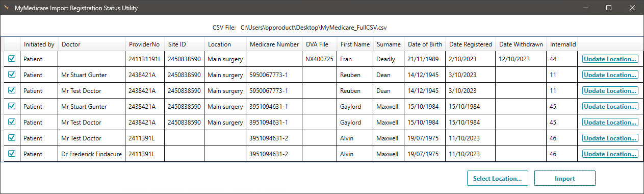Toggle checkbox on Mr Stuart Gunter Reuben row
The height and width of the screenshot is (194, 644).
tap(12, 75)
